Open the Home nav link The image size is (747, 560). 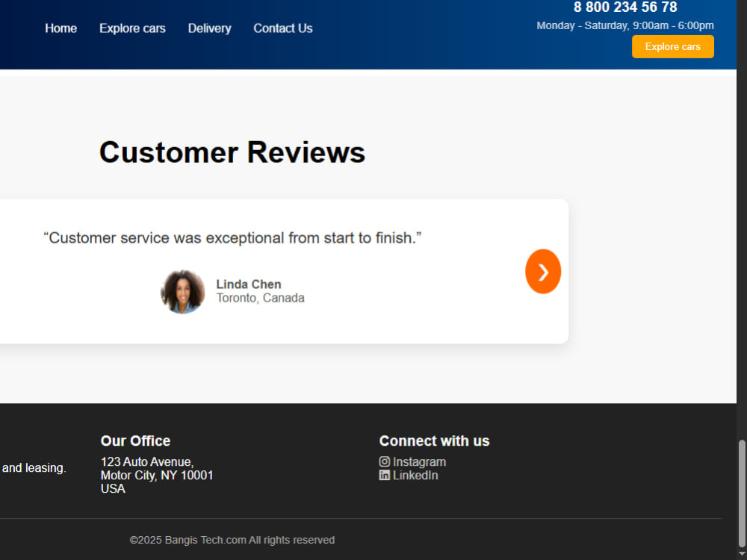coord(61,28)
